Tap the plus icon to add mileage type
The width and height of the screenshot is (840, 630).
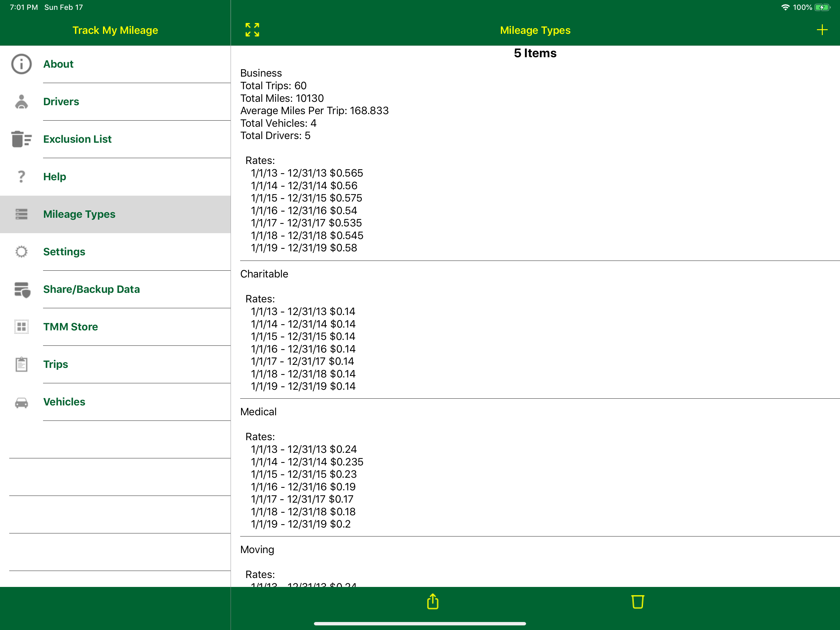(x=822, y=30)
